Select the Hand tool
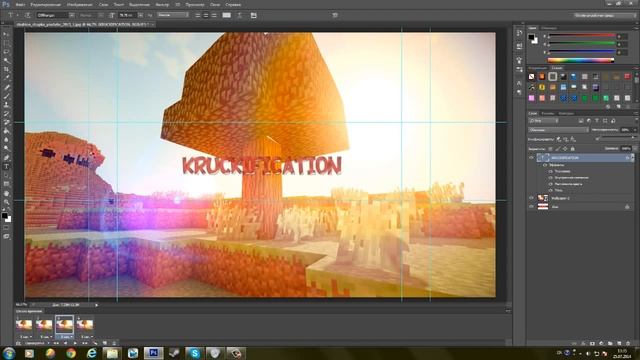Image resolution: width=640 pixels, height=360 pixels. [6, 193]
